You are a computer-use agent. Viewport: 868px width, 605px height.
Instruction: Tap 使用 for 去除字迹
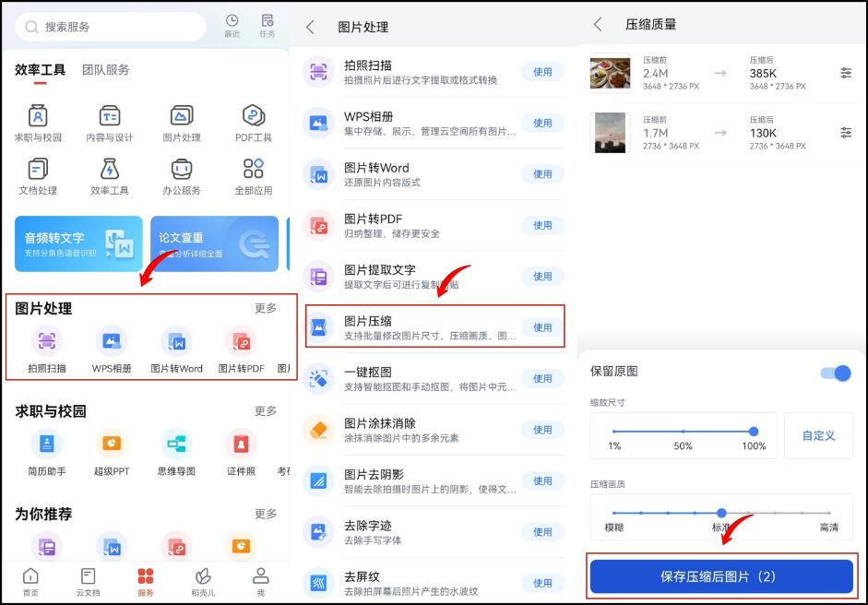pyautogui.click(x=542, y=532)
